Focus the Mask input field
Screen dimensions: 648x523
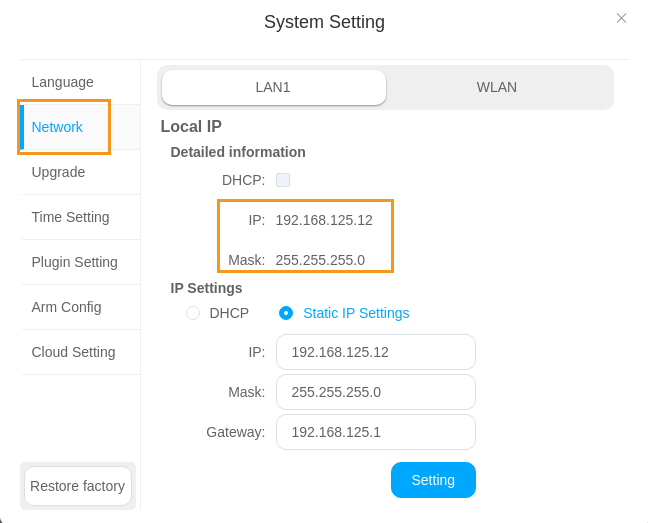(375, 392)
